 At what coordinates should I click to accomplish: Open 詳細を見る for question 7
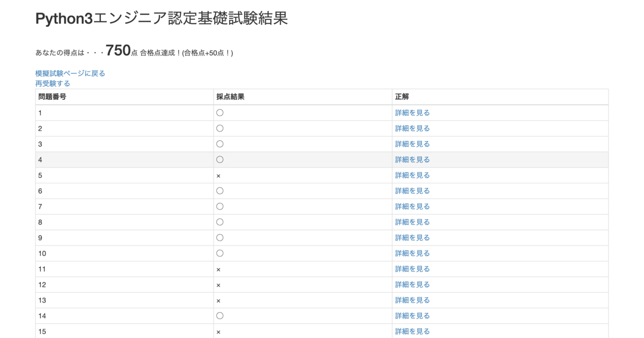413,206
